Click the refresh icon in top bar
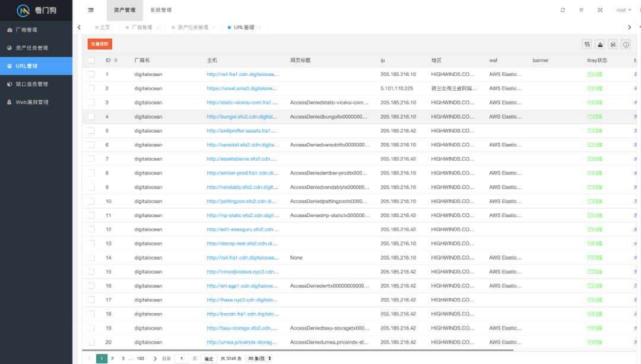 [x=563, y=10]
